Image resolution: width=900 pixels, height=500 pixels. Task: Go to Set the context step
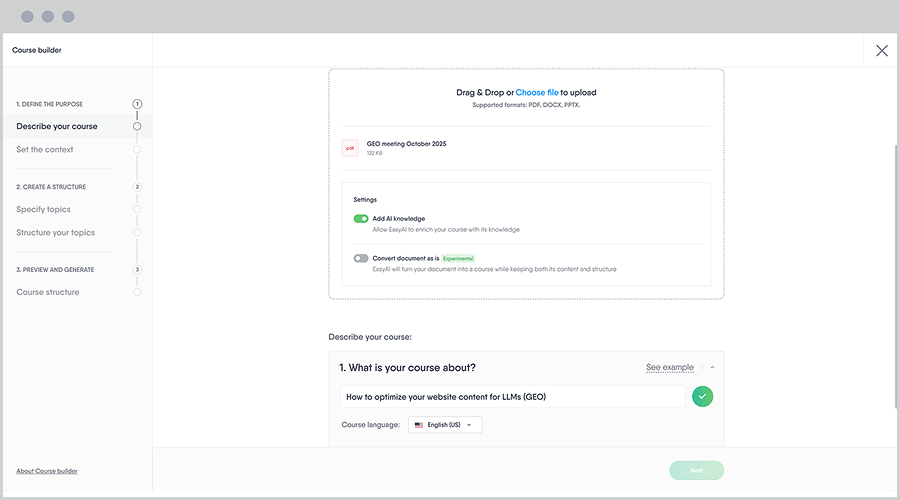45,150
